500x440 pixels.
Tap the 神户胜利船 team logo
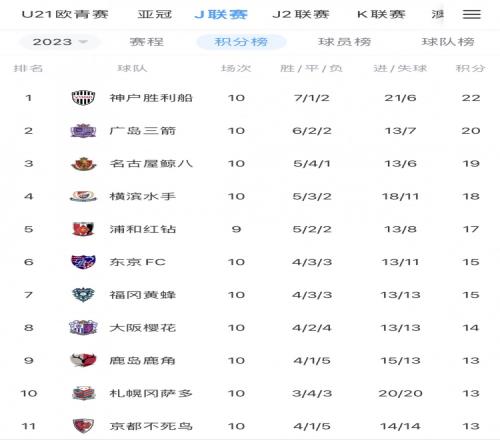pos(84,98)
